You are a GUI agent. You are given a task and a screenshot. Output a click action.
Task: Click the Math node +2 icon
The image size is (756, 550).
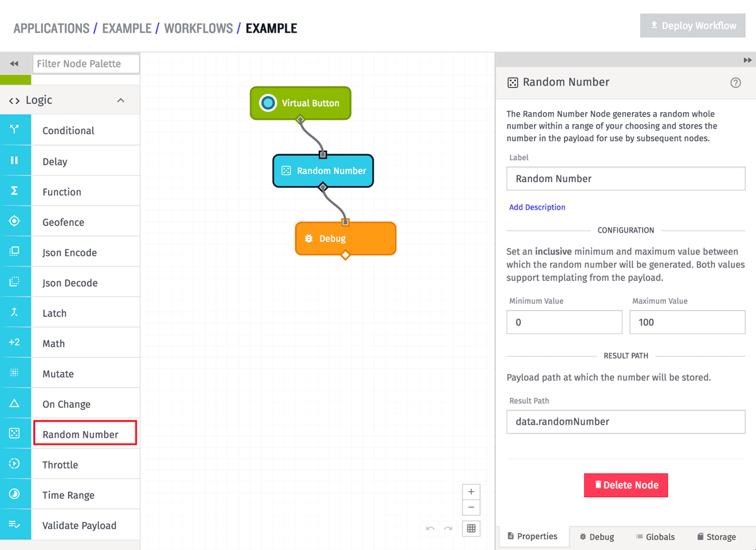(15, 343)
